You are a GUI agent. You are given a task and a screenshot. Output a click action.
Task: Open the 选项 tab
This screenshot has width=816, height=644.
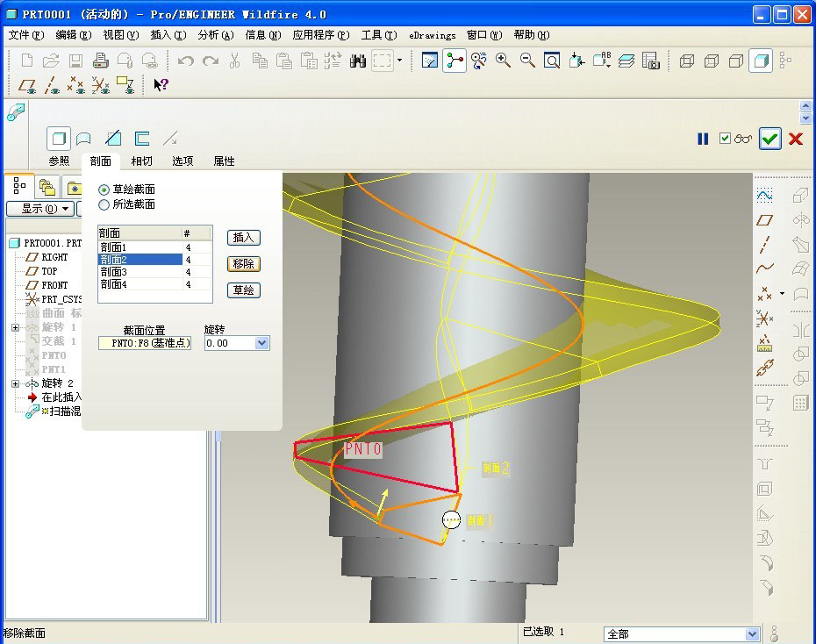coord(183,161)
